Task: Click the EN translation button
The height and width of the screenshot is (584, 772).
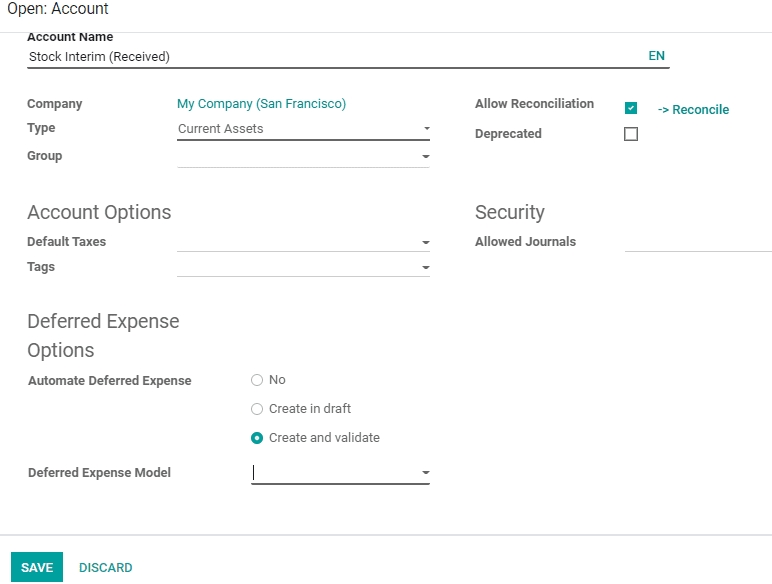Action: 656,56
